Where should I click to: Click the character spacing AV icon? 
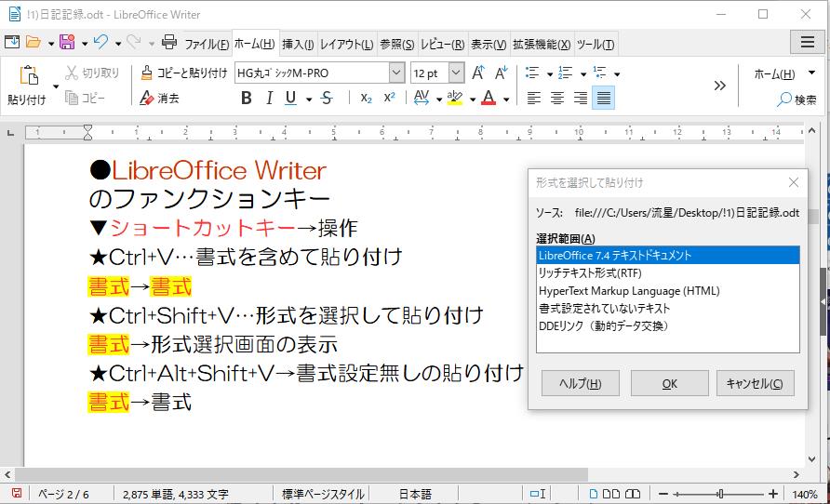422,98
